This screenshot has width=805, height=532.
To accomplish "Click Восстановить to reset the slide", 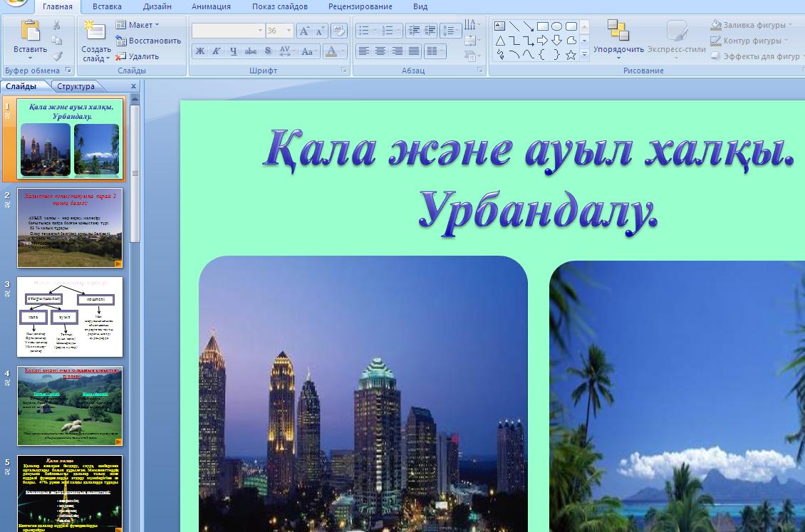I will [149, 41].
